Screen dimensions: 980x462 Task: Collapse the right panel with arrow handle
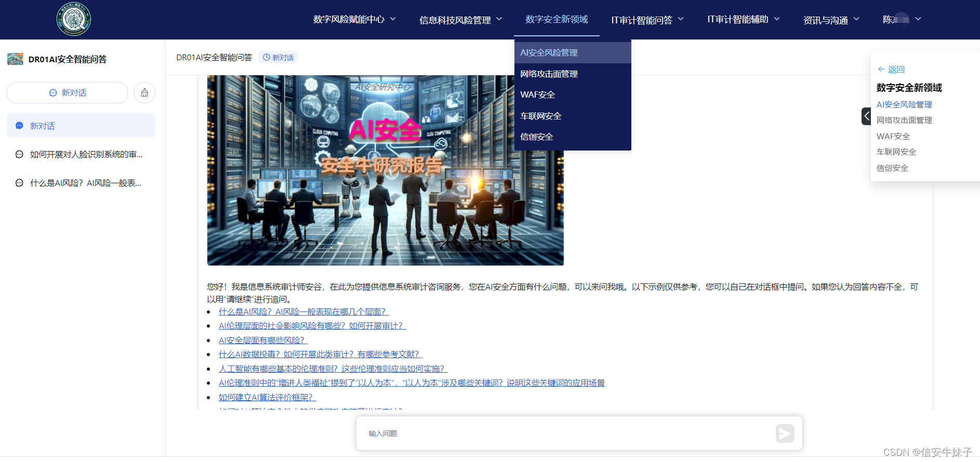[x=866, y=116]
